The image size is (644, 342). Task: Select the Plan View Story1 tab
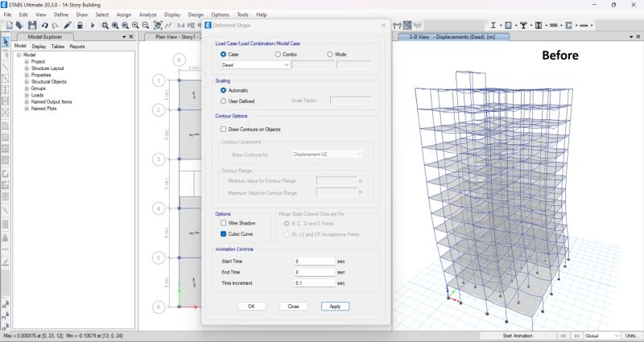[x=175, y=37]
